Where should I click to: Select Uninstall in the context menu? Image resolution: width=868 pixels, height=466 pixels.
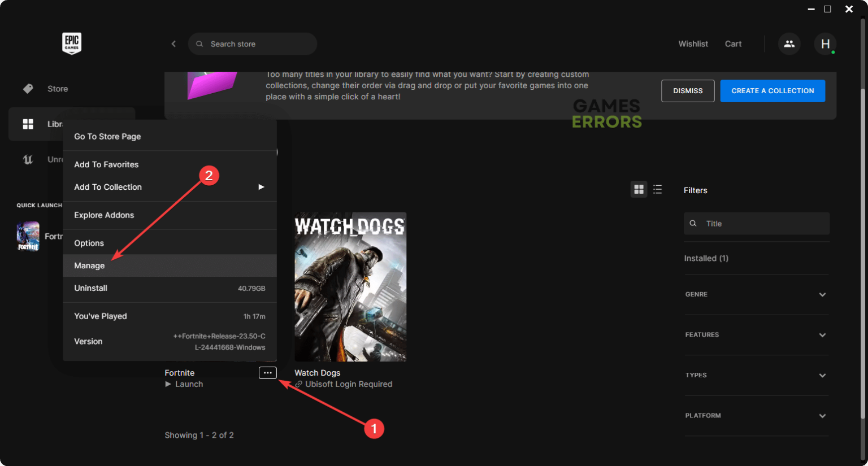pyautogui.click(x=170, y=288)
